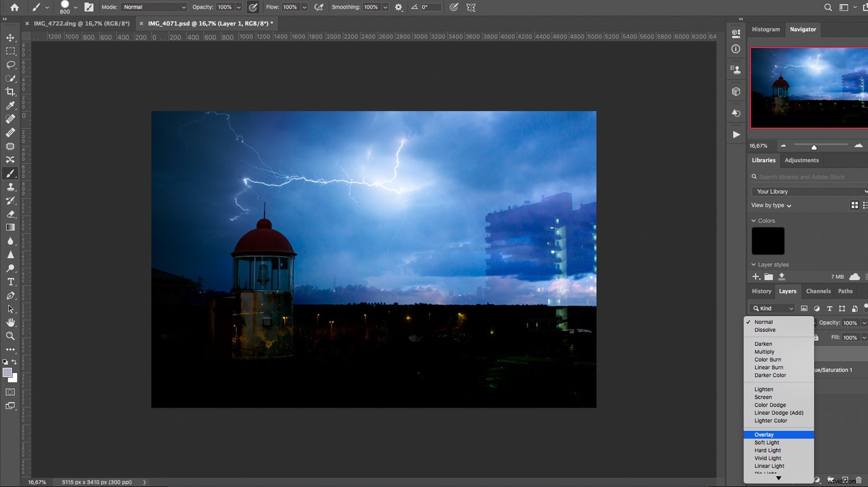Switch to the Channels tab
Screen dimensions: 868x487
tap(818, 291)
